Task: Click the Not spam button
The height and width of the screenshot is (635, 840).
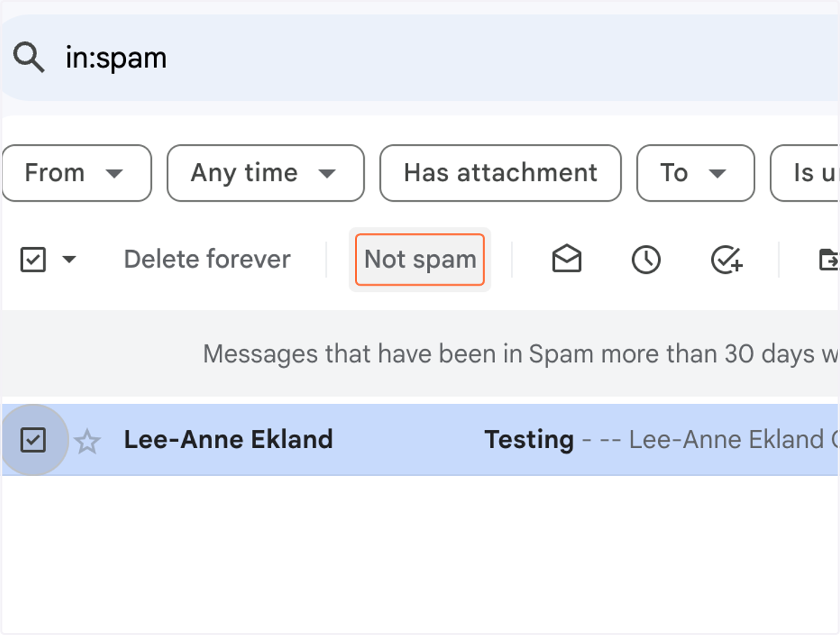Action: click(420, 260)
